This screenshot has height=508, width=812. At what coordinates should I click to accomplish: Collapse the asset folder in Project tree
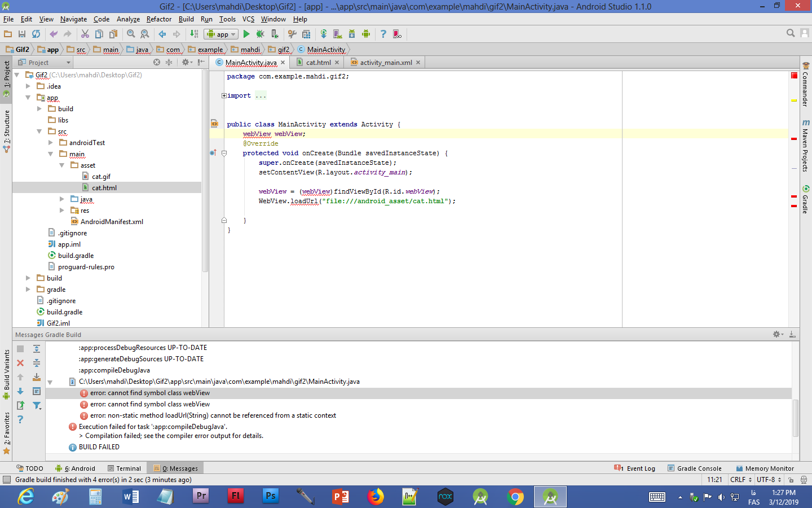point(63,165)
